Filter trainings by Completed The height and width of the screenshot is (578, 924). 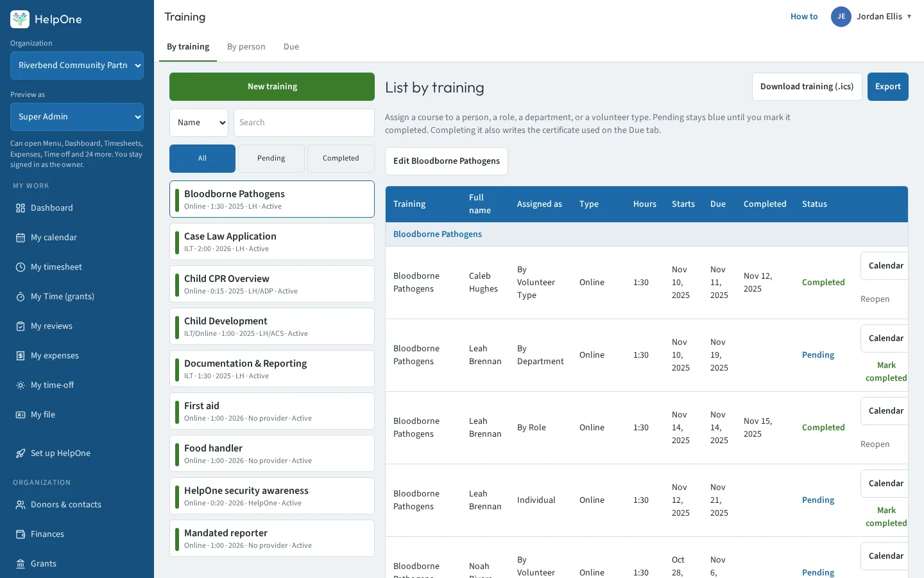tap(341, 159)
